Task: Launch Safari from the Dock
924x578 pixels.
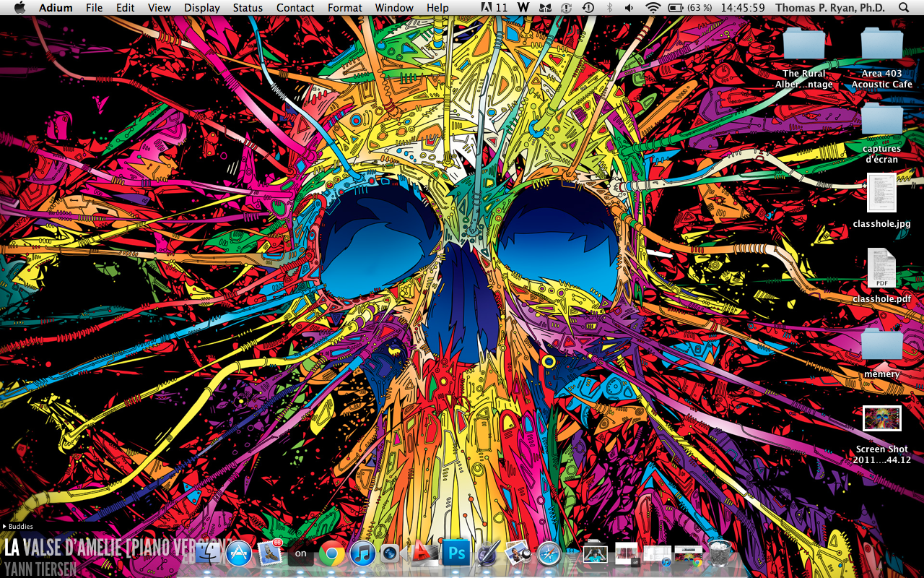Action: click(549, 554)
